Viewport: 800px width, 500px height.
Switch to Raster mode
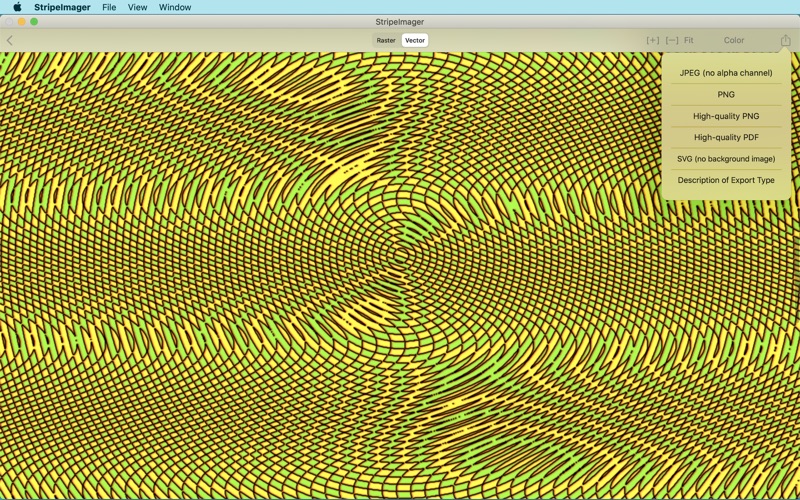tap(386, 40)
